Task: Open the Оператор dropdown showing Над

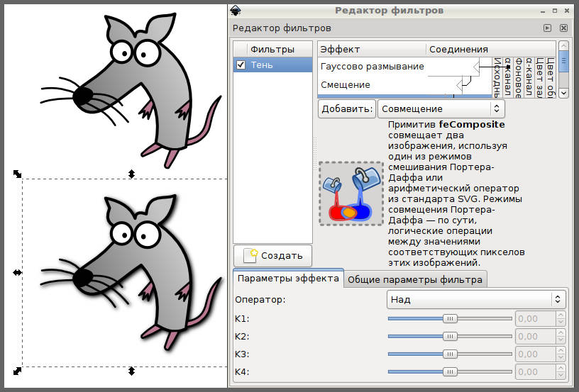Action: [x=476, y=299]
